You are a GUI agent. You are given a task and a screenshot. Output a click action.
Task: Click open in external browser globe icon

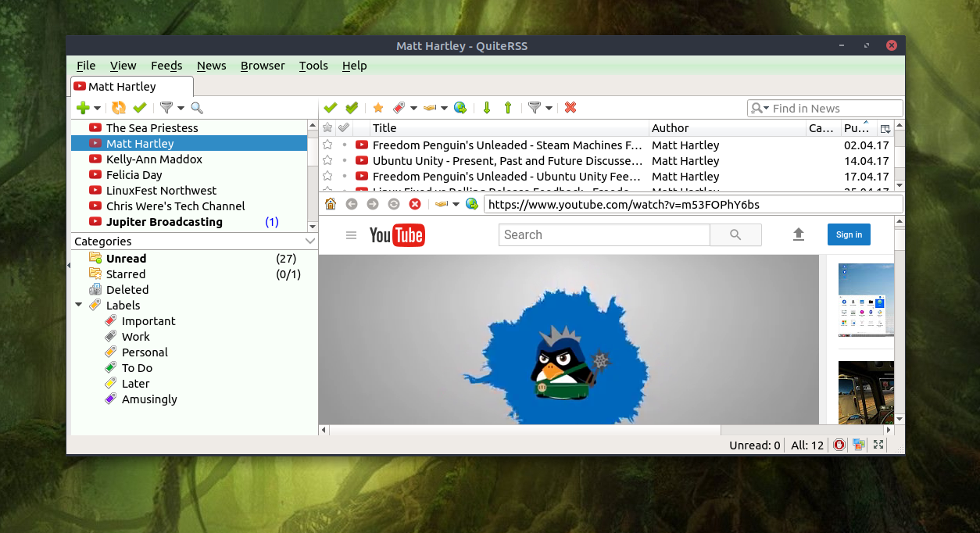point(460,108)
